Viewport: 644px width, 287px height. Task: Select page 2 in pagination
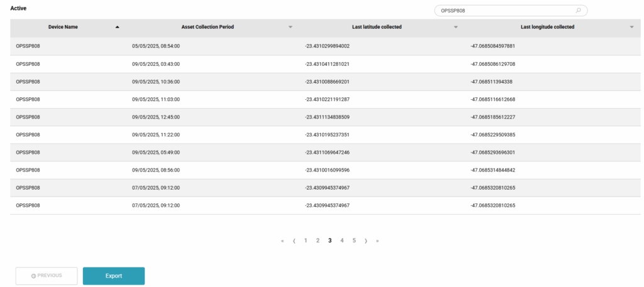tap(318, 241)
